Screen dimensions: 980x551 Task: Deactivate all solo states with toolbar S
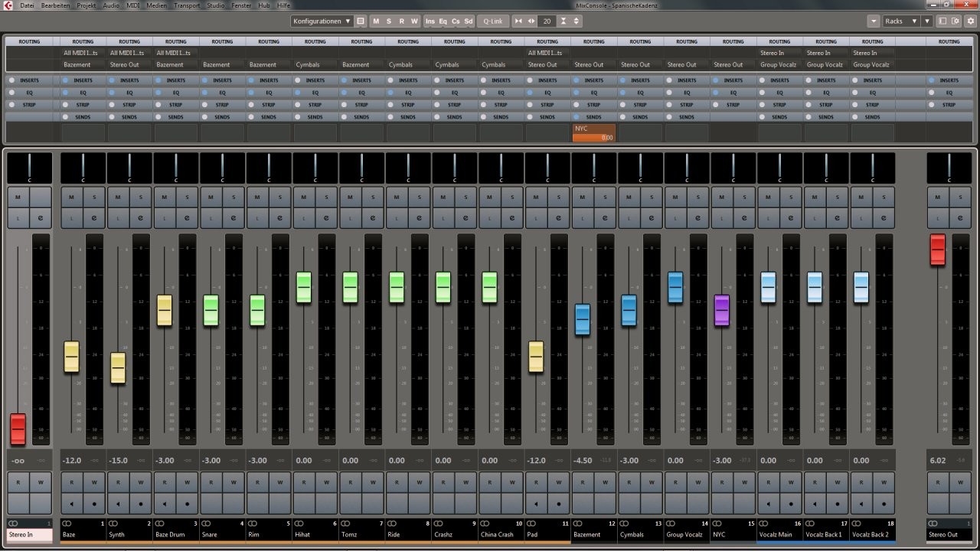(389, 21)
